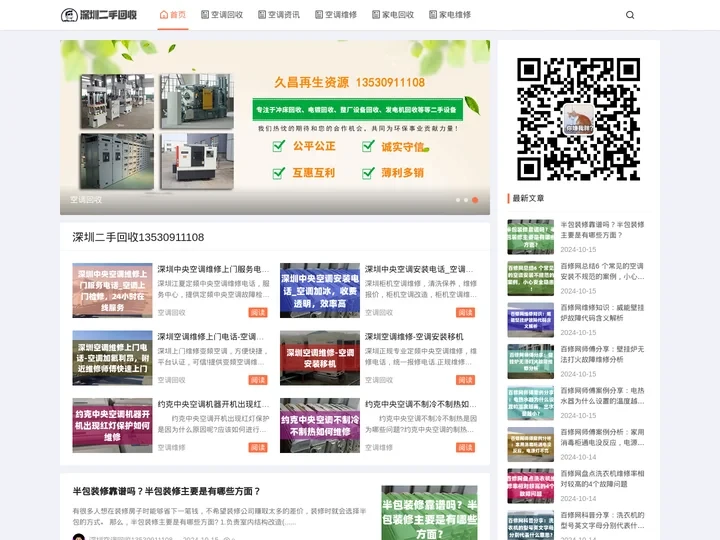720x540 pixels.
Task: Click sidebar thumbnail for 威能壁挂炉故障代码
Action: [x=530, y=320]
